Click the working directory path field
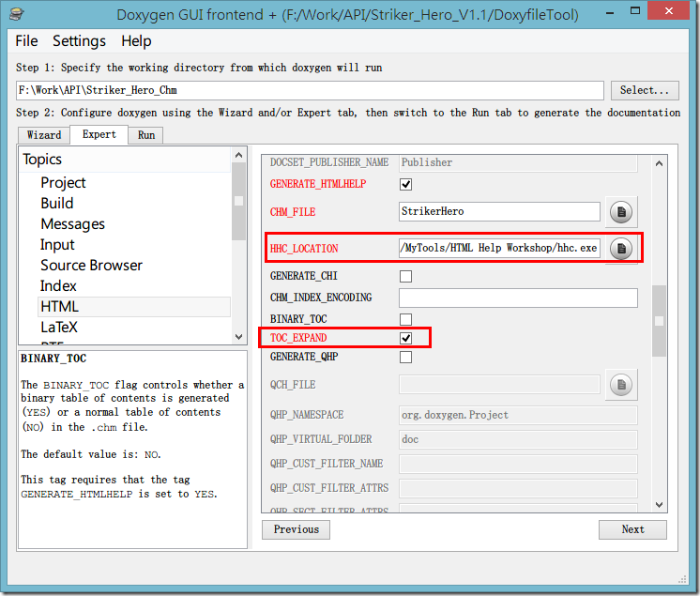This screenshot has height=596, width=700. pos(310,90)
